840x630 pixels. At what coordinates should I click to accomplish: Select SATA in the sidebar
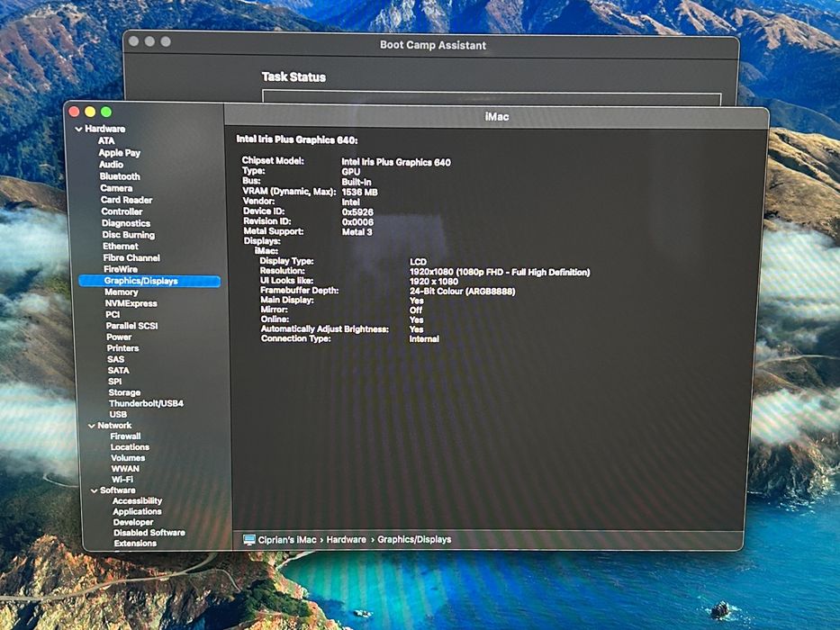tap(119, 371)
